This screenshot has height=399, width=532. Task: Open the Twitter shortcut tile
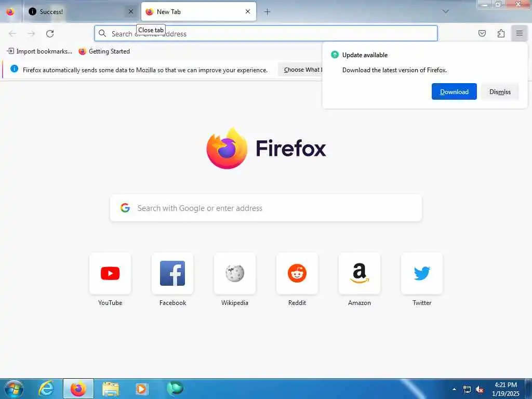coord(422,273)
